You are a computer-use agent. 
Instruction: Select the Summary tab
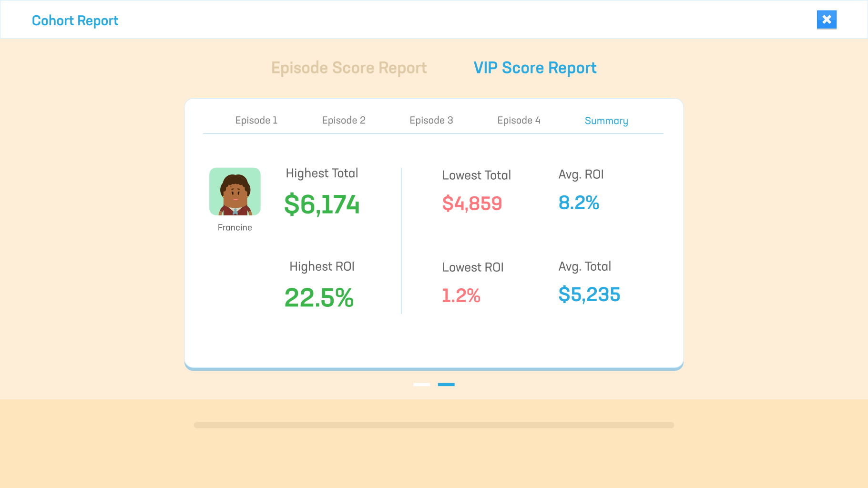pyautogui.click(x=606, y=121)
